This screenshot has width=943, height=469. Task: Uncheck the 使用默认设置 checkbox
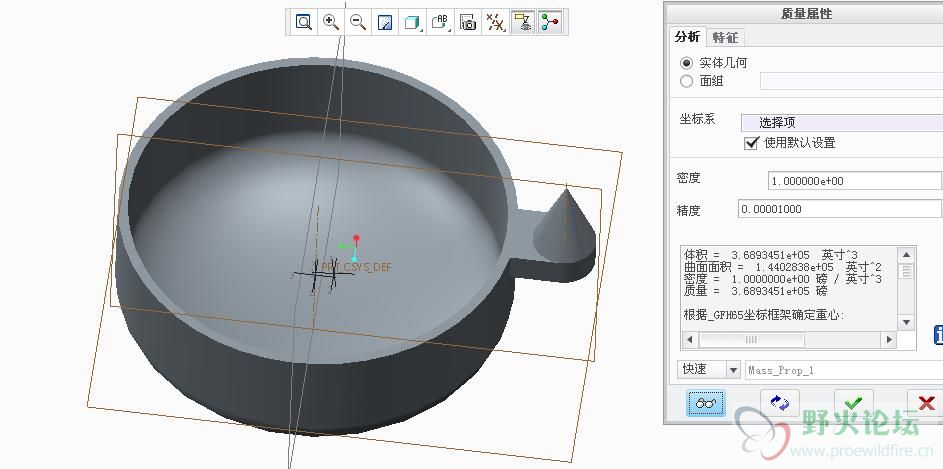(751, 143)
